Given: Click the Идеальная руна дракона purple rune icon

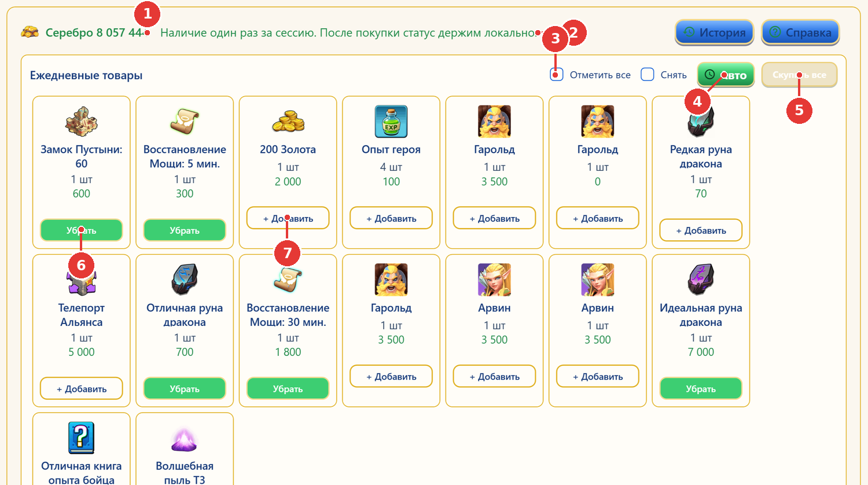Looking at the screenshot, I should pos(701,280).
